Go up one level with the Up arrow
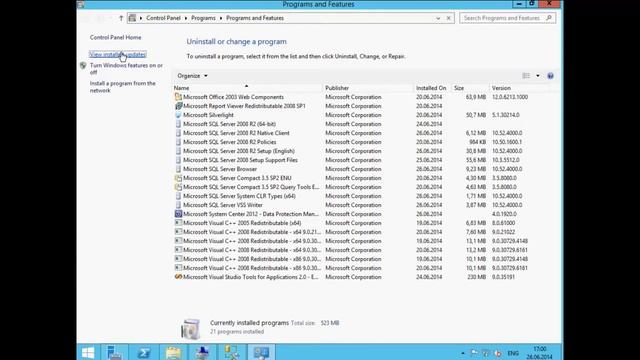 tap(121, 18)
